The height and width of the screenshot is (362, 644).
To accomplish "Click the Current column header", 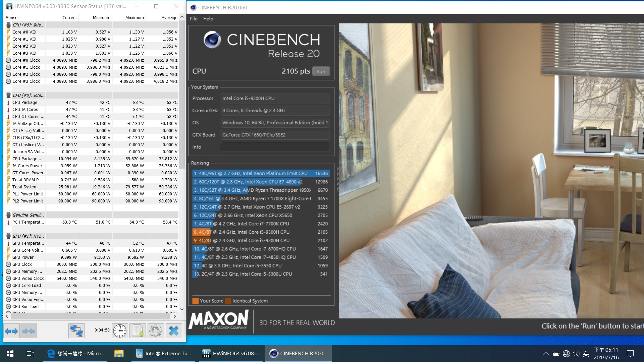I will (62, 18).
